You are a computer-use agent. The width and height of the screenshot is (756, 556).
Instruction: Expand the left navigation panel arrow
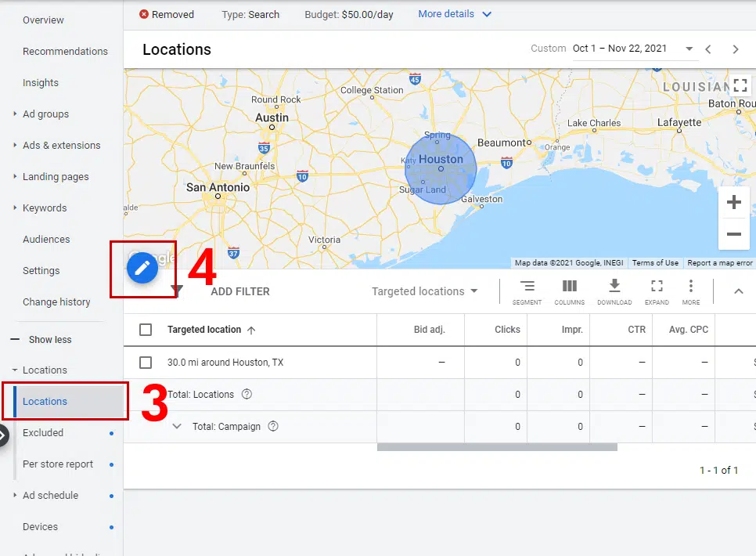[2, 435]
